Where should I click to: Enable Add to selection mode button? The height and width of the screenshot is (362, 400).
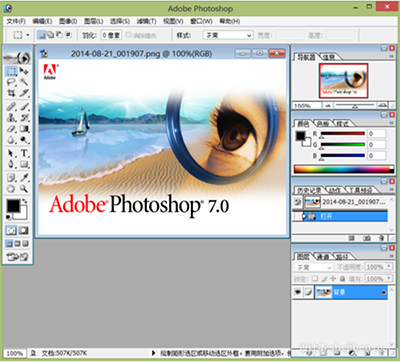(x=51, y=34)
